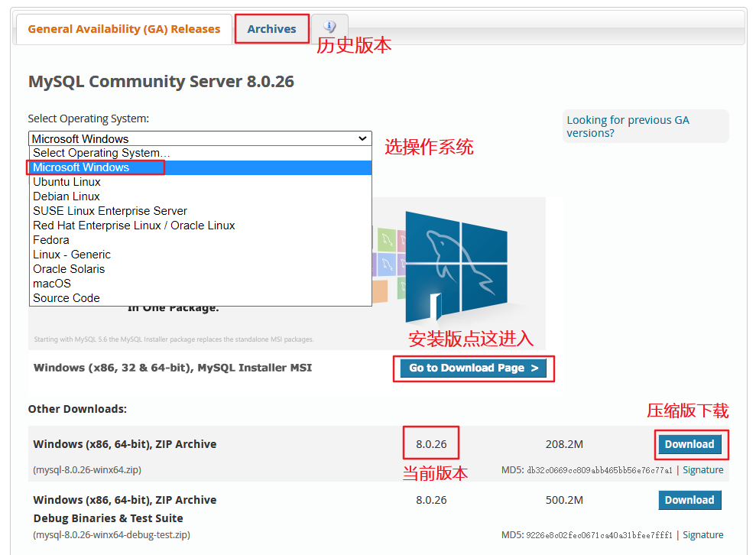Select Oracle Solaris option

tap(69, 269)
